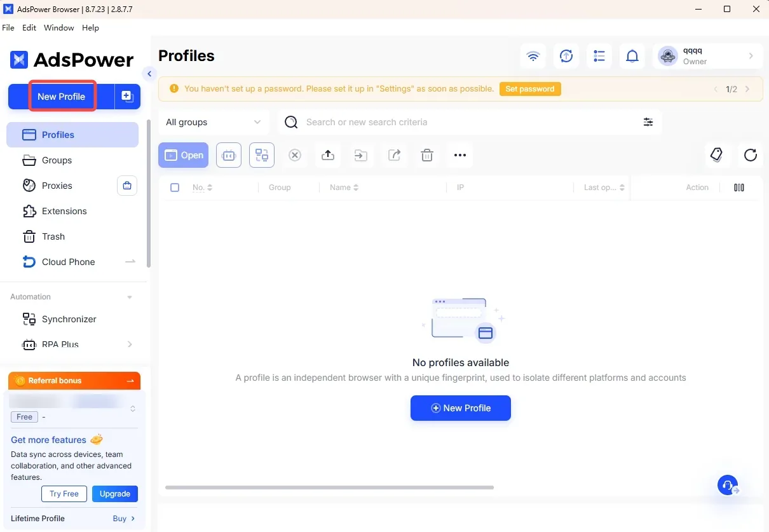The height and width of the screenshot is (532, 769).
Task: Click the window arrangement toolbar icon
Action: pos(262,155)
